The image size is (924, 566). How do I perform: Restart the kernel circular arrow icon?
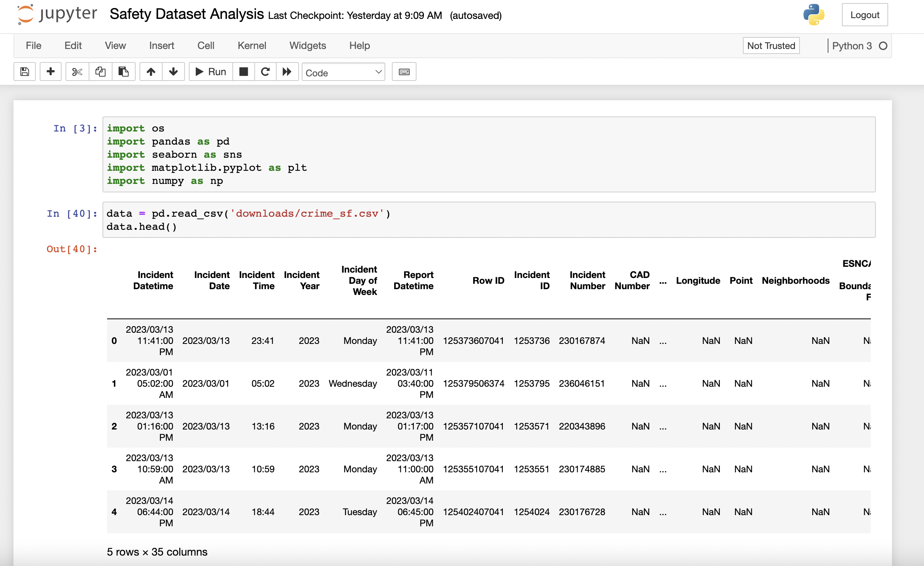tap(265, 72)
